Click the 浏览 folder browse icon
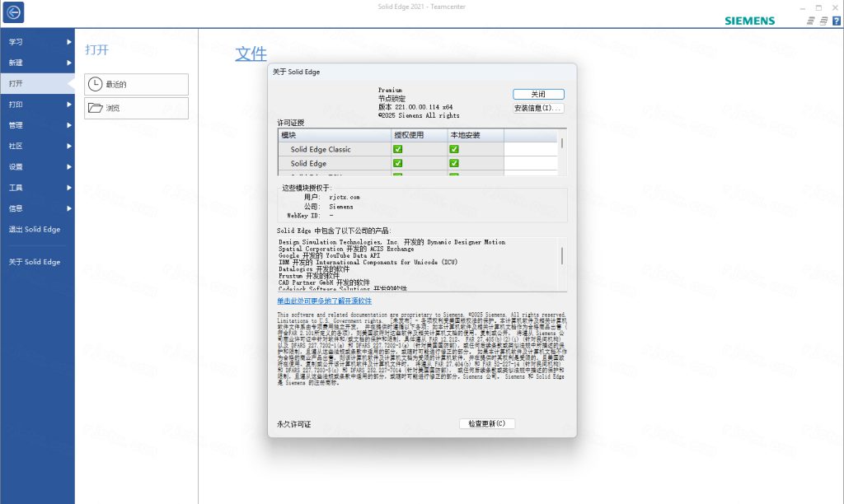Viewport: 844px width, 504px height. point(95,108)
